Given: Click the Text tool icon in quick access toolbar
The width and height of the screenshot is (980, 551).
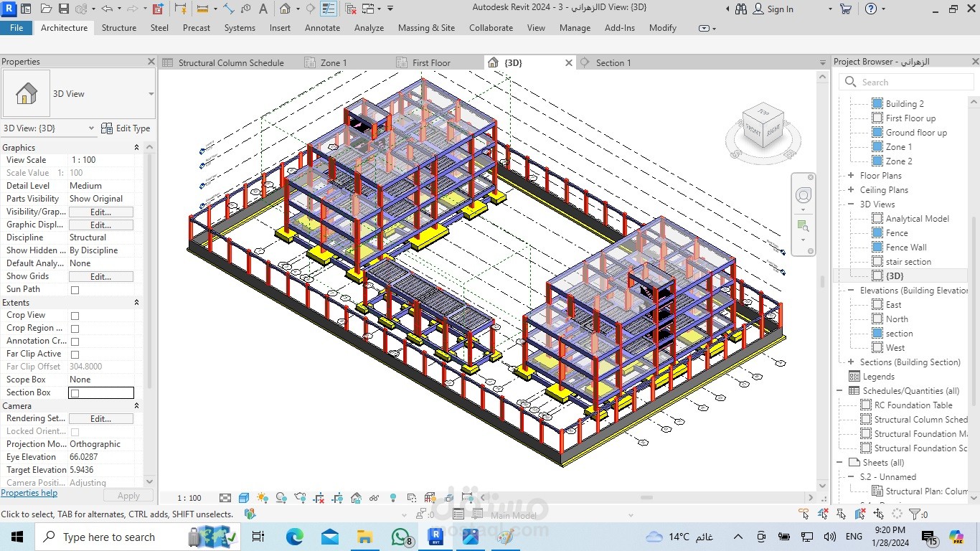Looking at the screenshot, I should click(263, 9).
